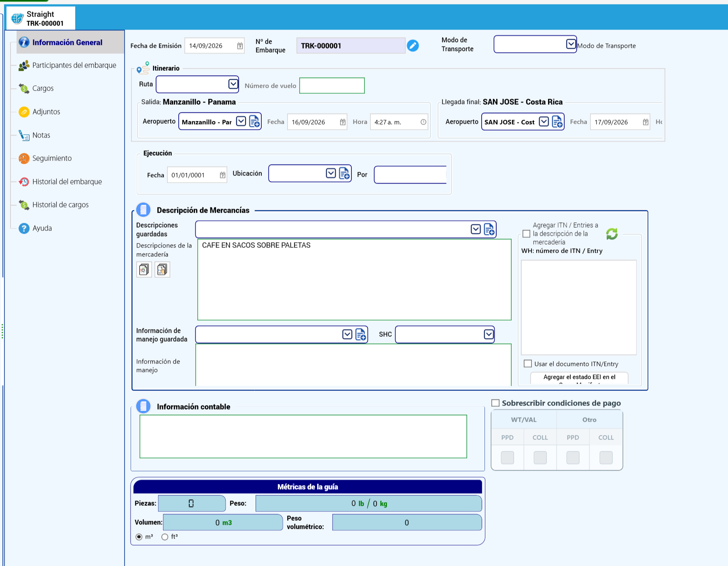Check Agregar ITN / Entries a la descripción
728x566 pixels.
[526, 234]
